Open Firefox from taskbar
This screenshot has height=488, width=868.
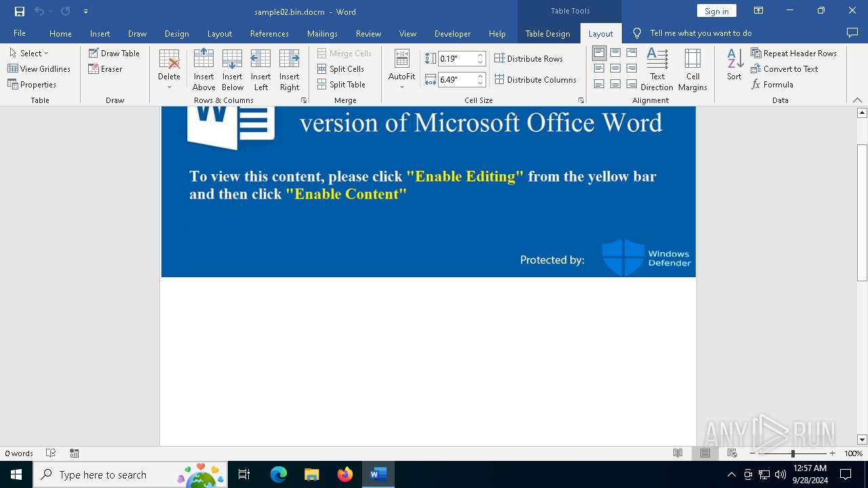345,474
